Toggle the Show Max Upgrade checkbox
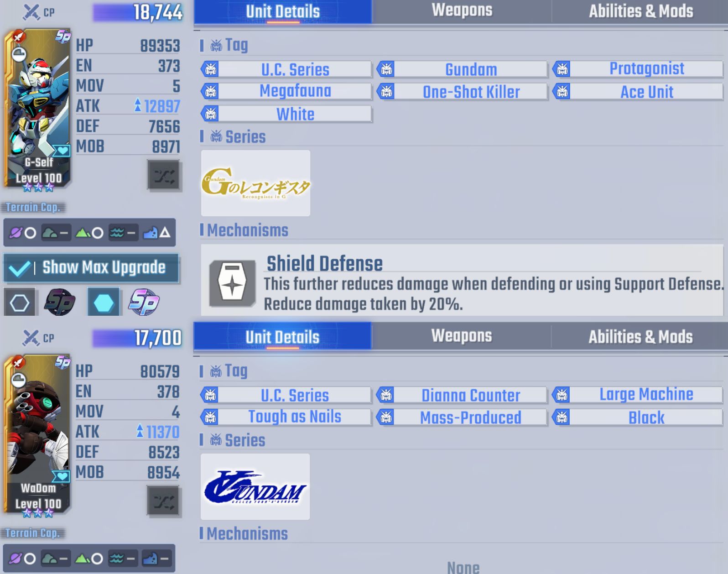This screenshot has width=728, height=574. point(91,268)
